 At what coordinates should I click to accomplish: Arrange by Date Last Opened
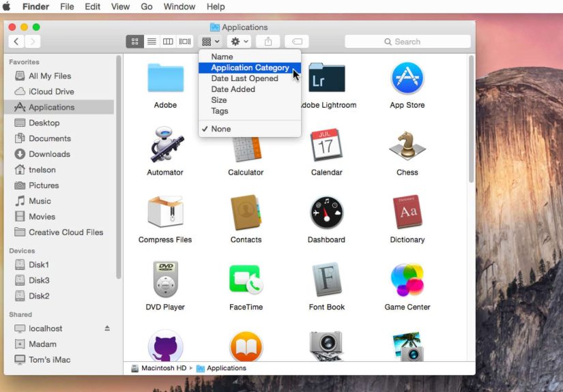coord(250,78)
